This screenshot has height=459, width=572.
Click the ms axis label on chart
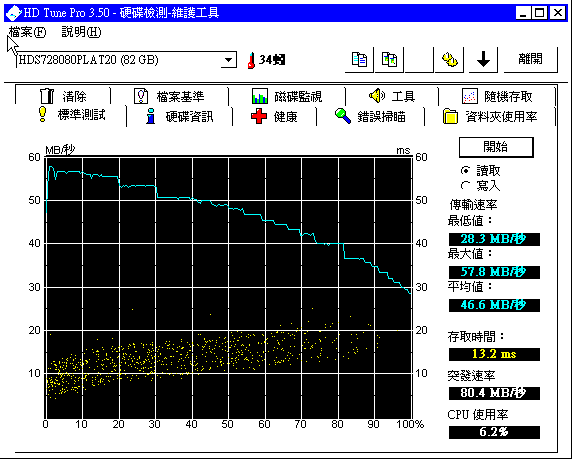coord(403,150)
